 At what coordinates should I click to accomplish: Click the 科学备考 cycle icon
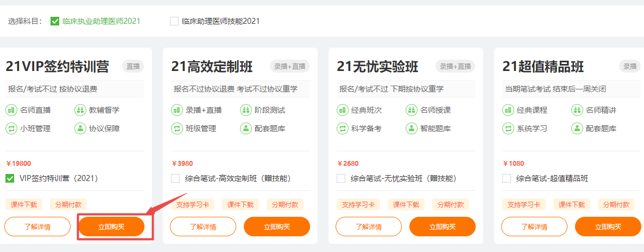[x=343, y=128]
